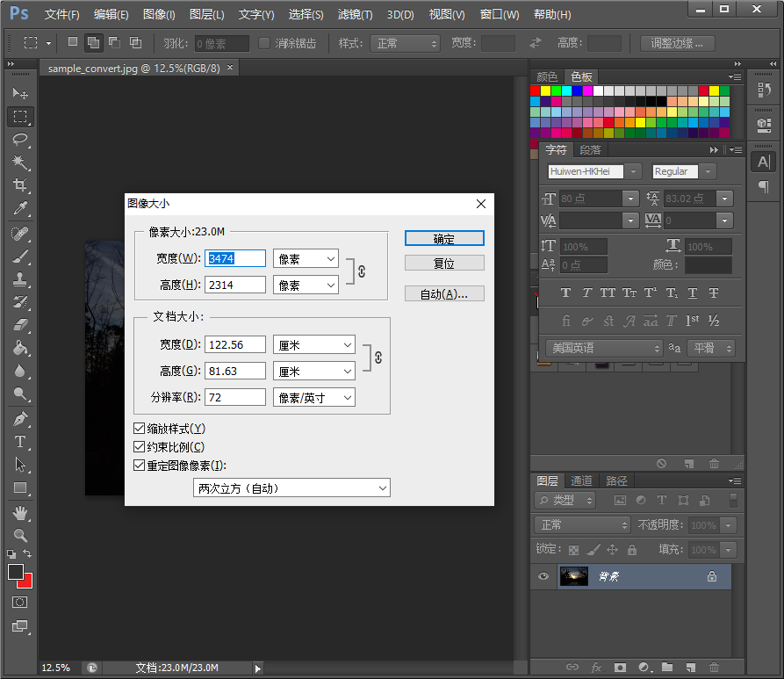Screen dimensions: 784x679
Task: Select the Hand tool
Action: coord(20,512)
